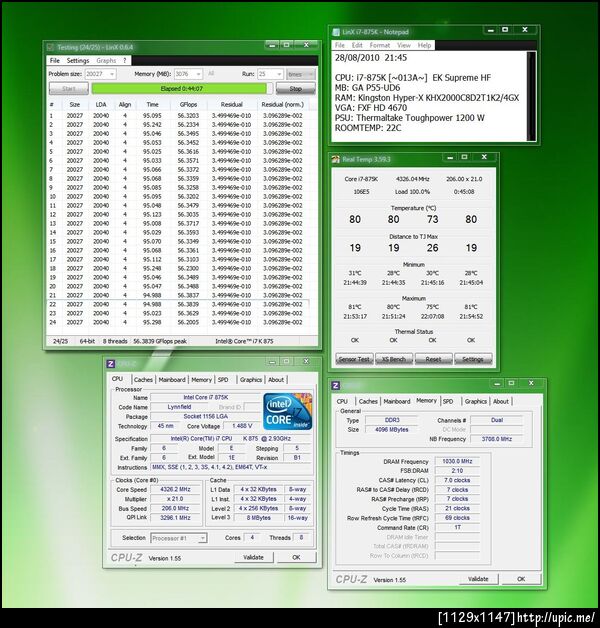Click the Residual (norm.) column header in LinX

click(x=283, y=105)
